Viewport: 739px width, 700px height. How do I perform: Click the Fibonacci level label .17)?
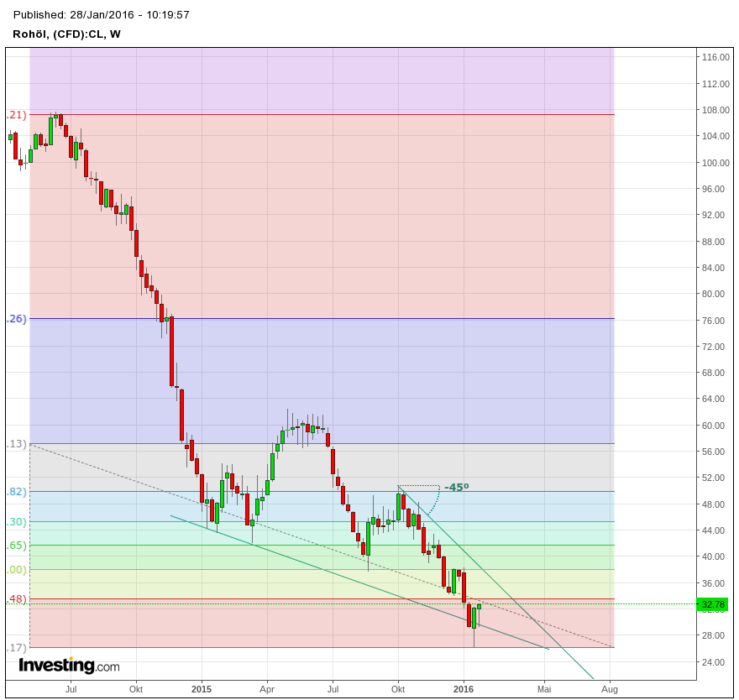tap(17, 648)
